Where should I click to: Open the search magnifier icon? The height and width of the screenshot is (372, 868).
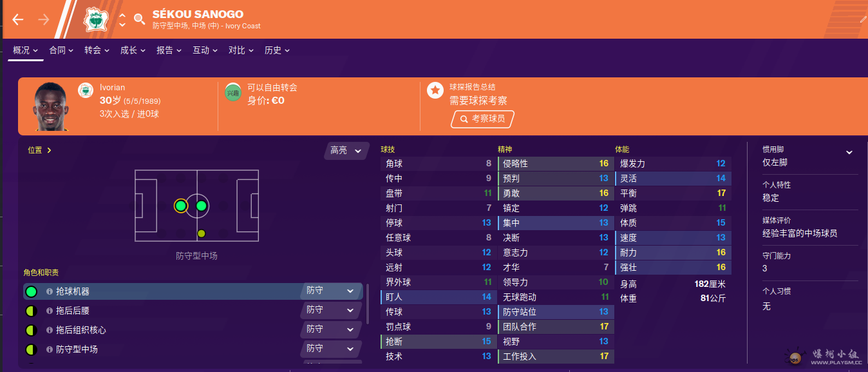[139, 19]
